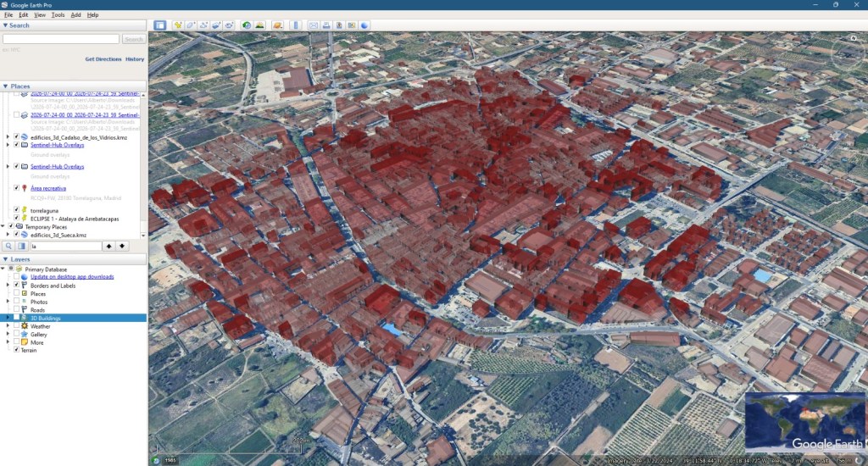Open the Edit menu
This screenshot has width=868, height=466.
point(23,15)
